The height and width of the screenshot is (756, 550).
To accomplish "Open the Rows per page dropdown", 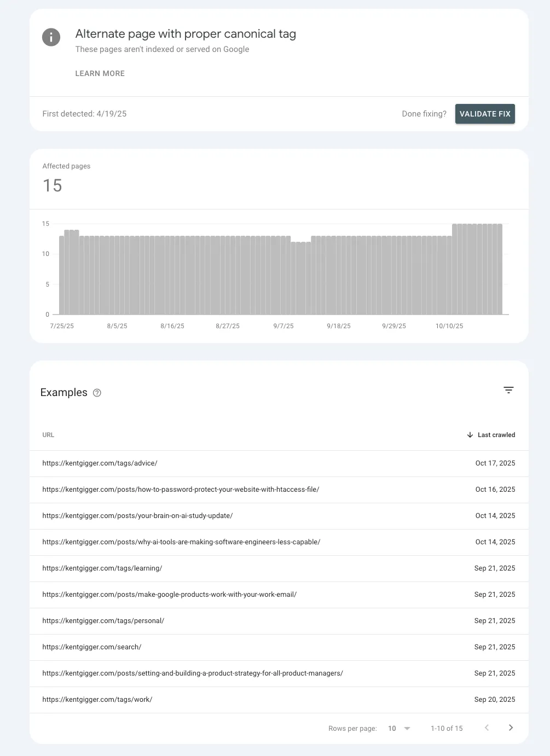I will [x=399, y=728].
